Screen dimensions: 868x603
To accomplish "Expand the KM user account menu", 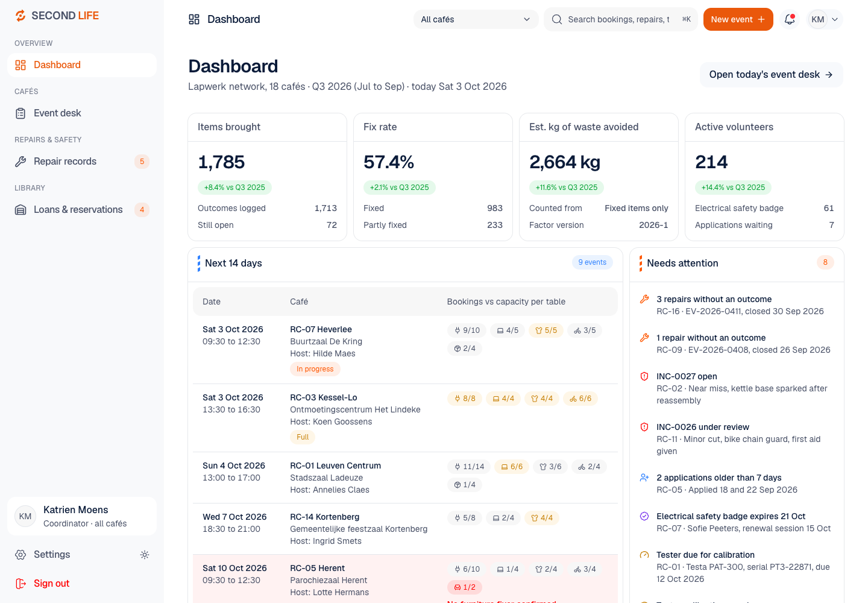I will (825, 19).
